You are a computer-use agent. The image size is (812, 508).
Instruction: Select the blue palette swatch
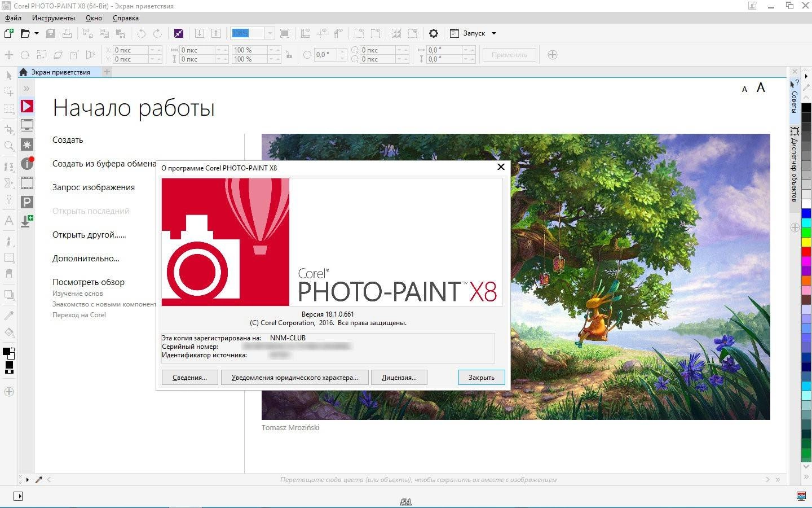point(806,213)
